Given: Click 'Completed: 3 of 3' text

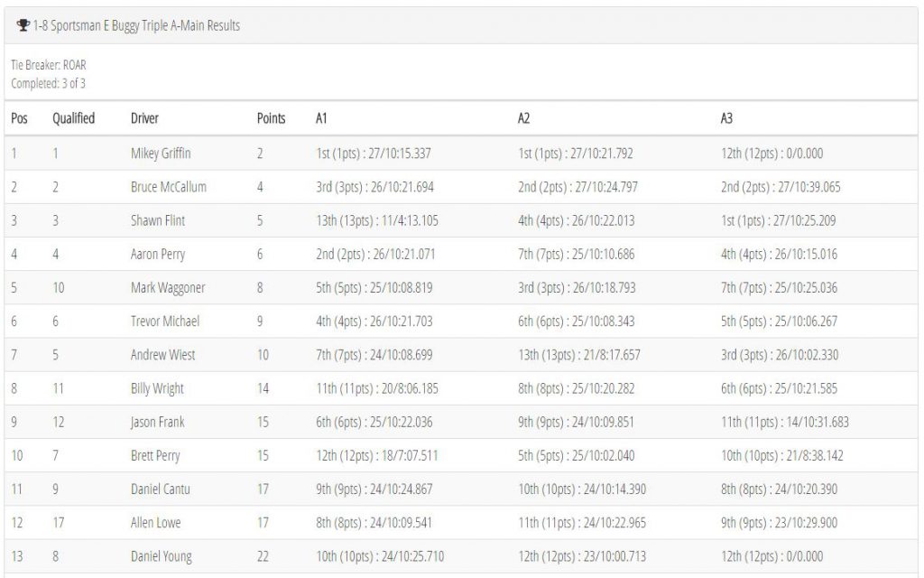Looking at the screenshot, I should (x=49, y=83).
